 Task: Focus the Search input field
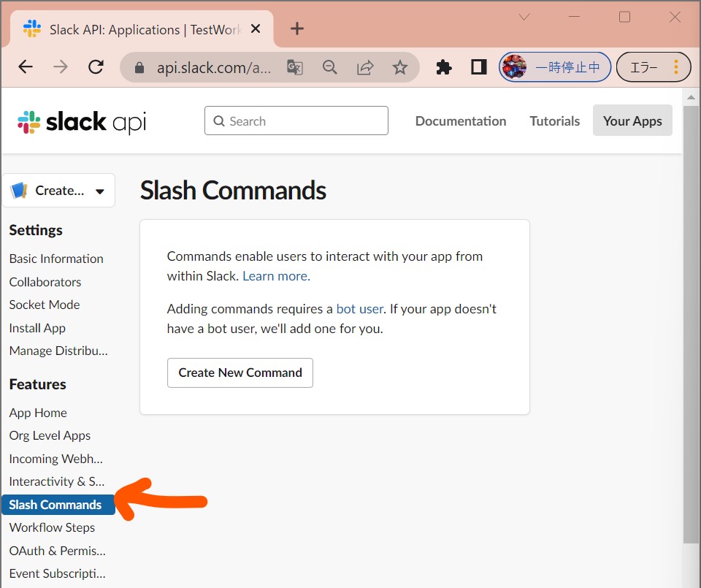[296, 121]
